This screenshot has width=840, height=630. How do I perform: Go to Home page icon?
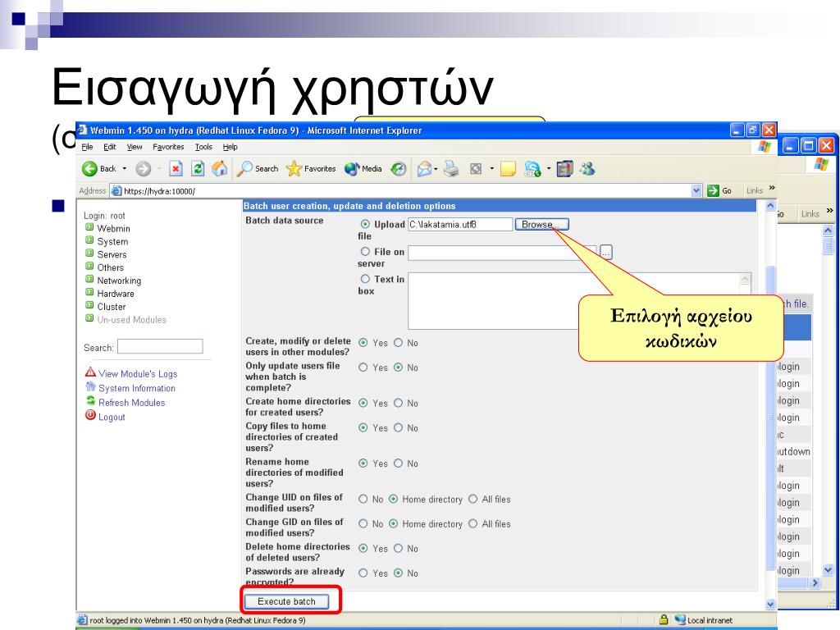pos(220,169)
